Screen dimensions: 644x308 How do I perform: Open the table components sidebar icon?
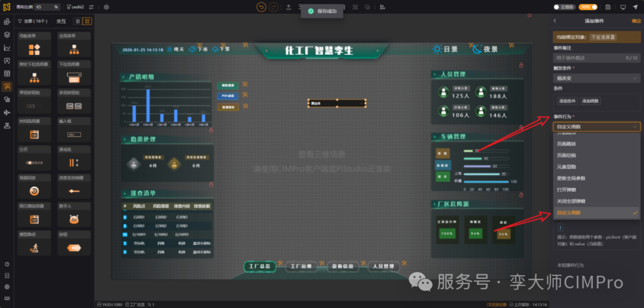click(x=7, y=73)
